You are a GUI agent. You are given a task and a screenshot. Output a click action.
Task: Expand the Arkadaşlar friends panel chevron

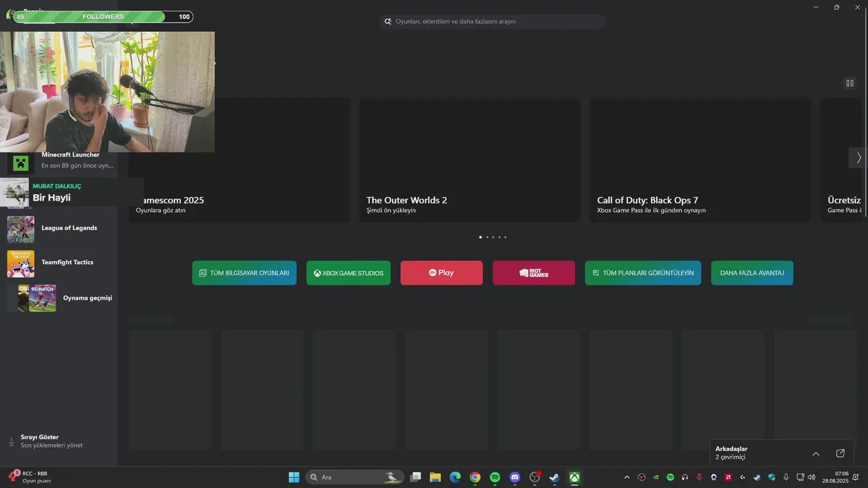(816, 453)
